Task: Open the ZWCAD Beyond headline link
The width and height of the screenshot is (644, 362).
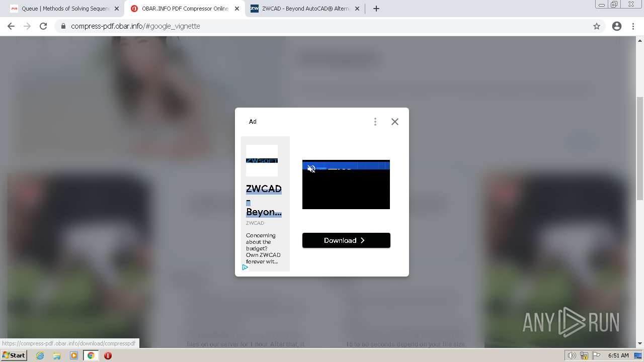Action: (x=264, y=200)
